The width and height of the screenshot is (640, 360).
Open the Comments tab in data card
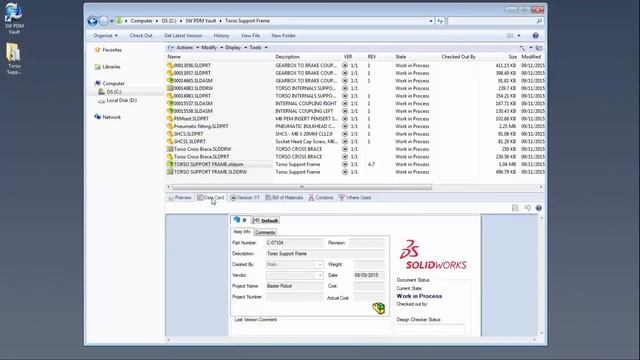(x=265, y=232)
